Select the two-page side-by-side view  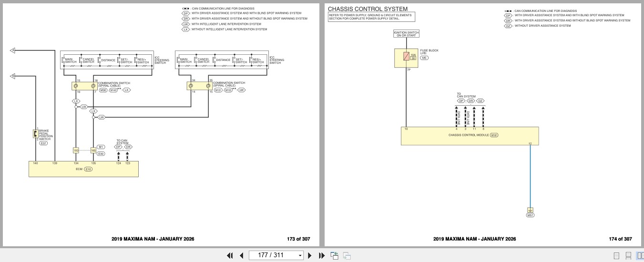point(640,256)
